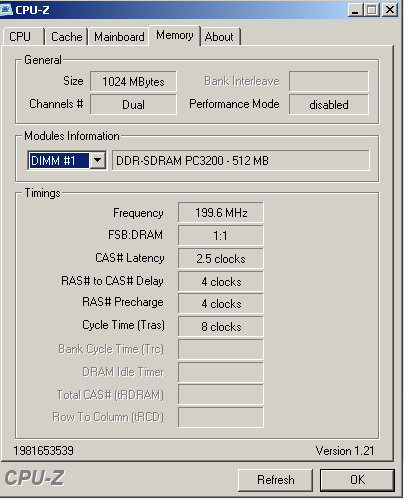
Task: Click the Frequency label
Action: point(138,213)
